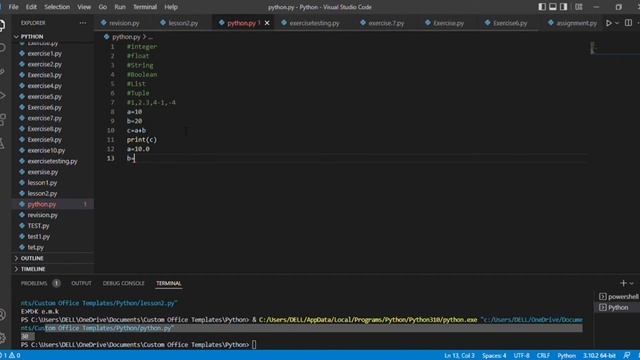Open Customize Layout icon
This screenshot has width=640, height=360.
point(579,7)
